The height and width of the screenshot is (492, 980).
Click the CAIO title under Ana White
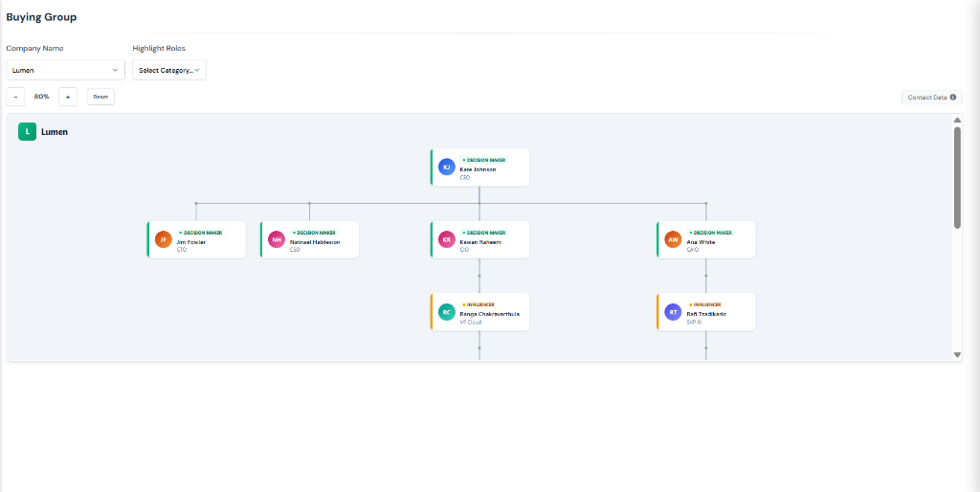pos(693,250)
